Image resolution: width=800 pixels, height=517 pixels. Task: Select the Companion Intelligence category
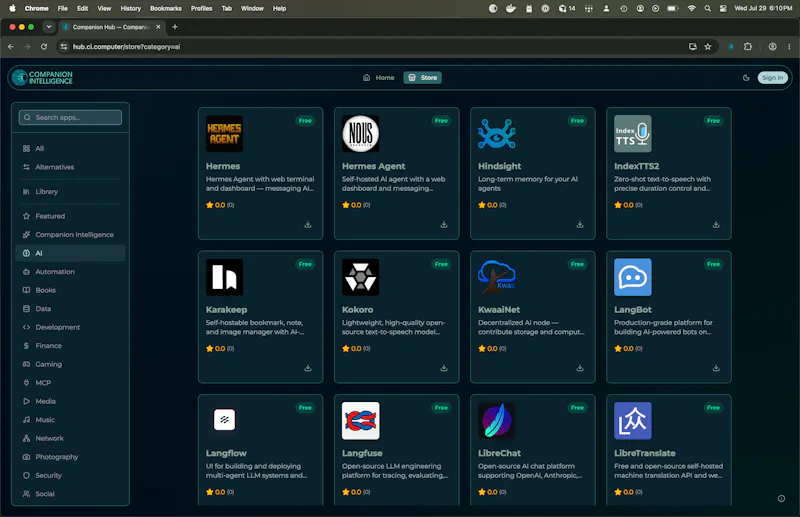(x=70, y=235)
